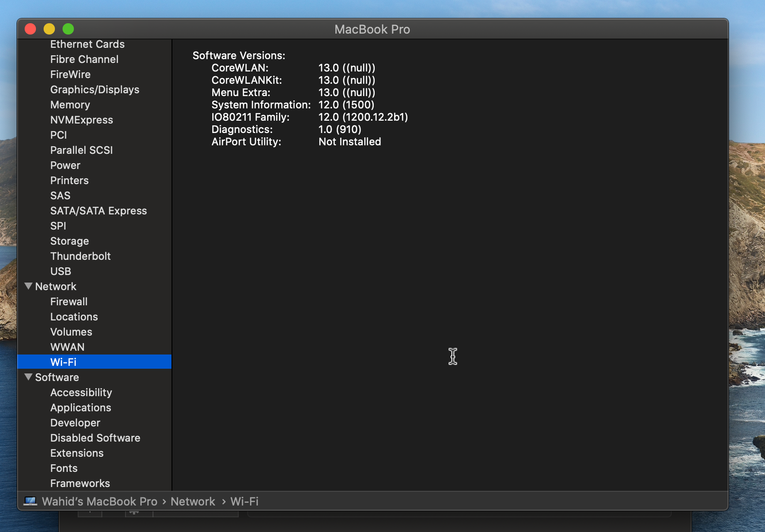This screenshot has width=765, height=532.
Task: Click the Diagnostics label
Action: [x=242, y=129]
